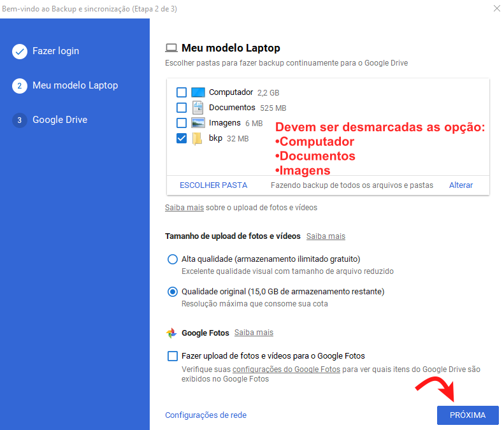Select Alta qualidade radio option
The image size is (504, 430).
coord(172,259)
